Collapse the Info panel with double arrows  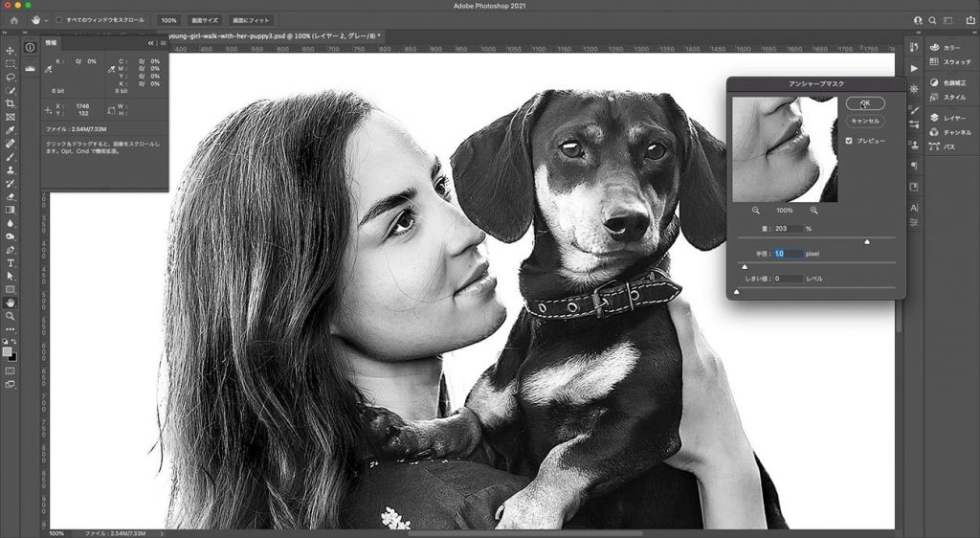tap(150, 43)
